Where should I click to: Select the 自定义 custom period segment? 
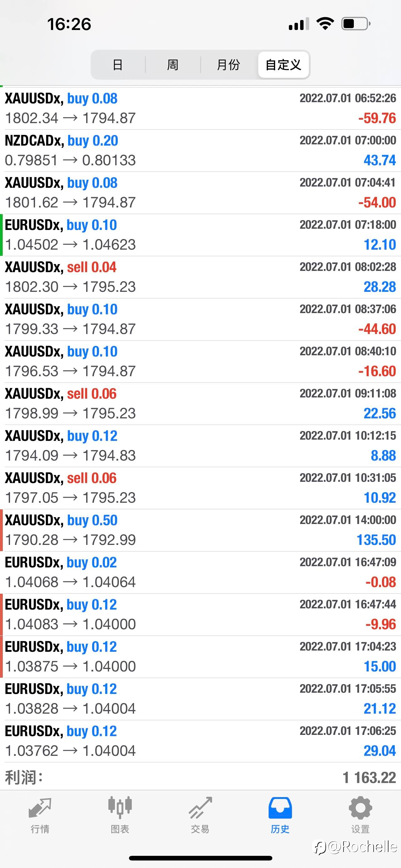[x=283, y=65]
